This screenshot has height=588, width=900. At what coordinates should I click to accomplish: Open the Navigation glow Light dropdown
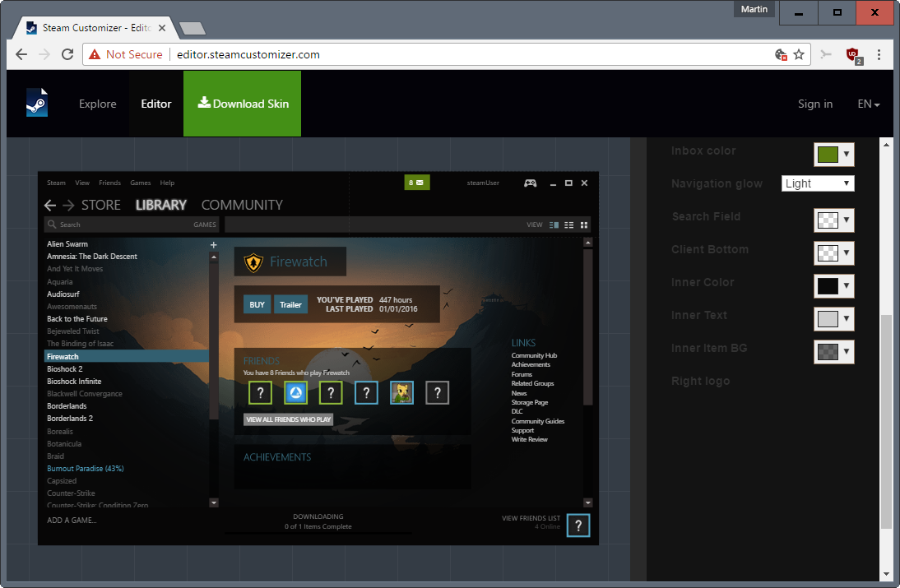pyautogui.click(x=818, y=183)
